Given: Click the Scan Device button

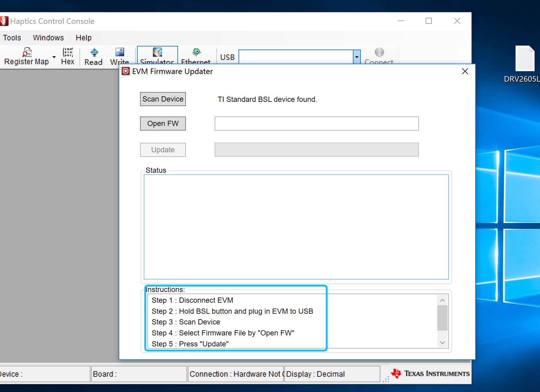Looking at the screenshot, I should click(x=163, y=99).
